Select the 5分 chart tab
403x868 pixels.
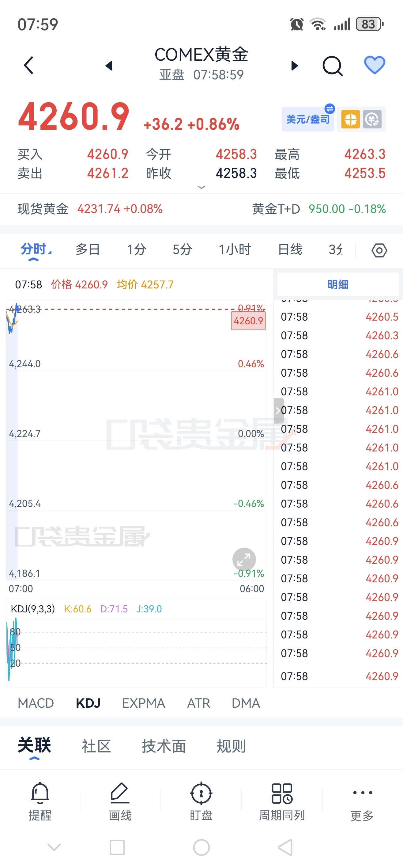tap(183, 250)
